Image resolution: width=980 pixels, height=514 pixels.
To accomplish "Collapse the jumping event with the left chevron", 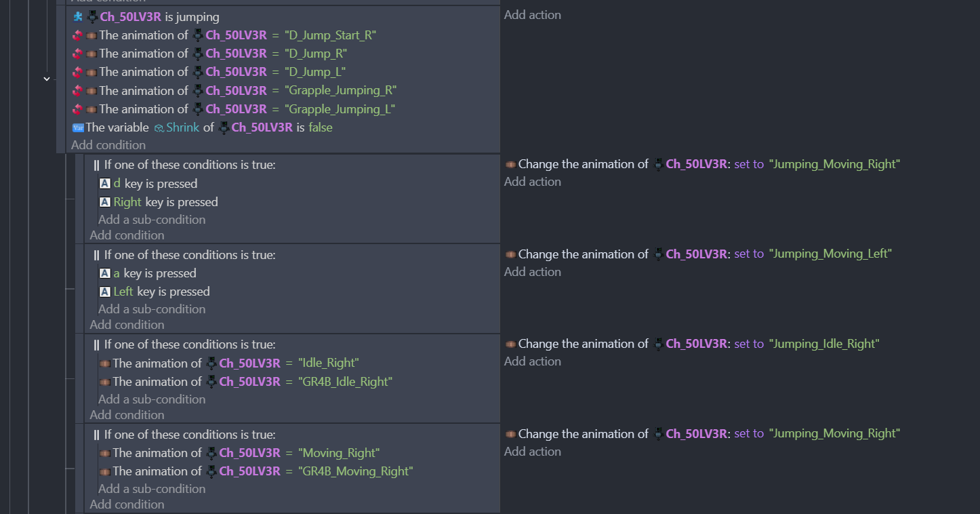I will click(x=47, y=79).
